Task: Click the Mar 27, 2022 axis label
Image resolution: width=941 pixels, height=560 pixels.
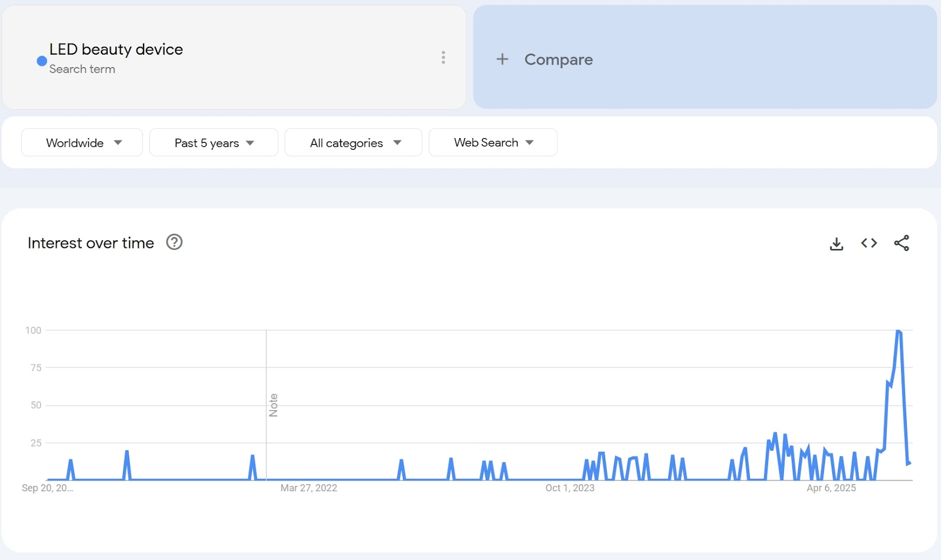Action: click(309, 488)
